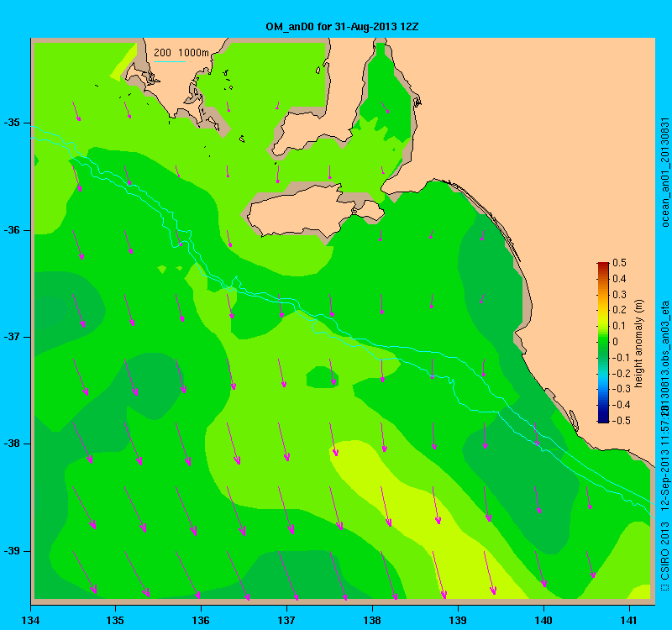This screenshot has width=672, height=630.
Task: Click the -0.3 value on the color scale
Action: [x=621, y=389]
